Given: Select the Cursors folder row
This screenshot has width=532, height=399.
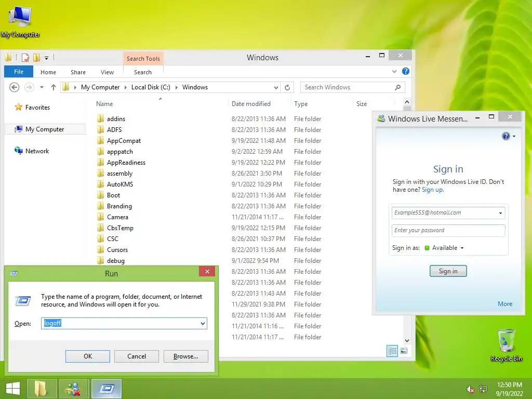Looking at the screenshot, I should 209,250.
